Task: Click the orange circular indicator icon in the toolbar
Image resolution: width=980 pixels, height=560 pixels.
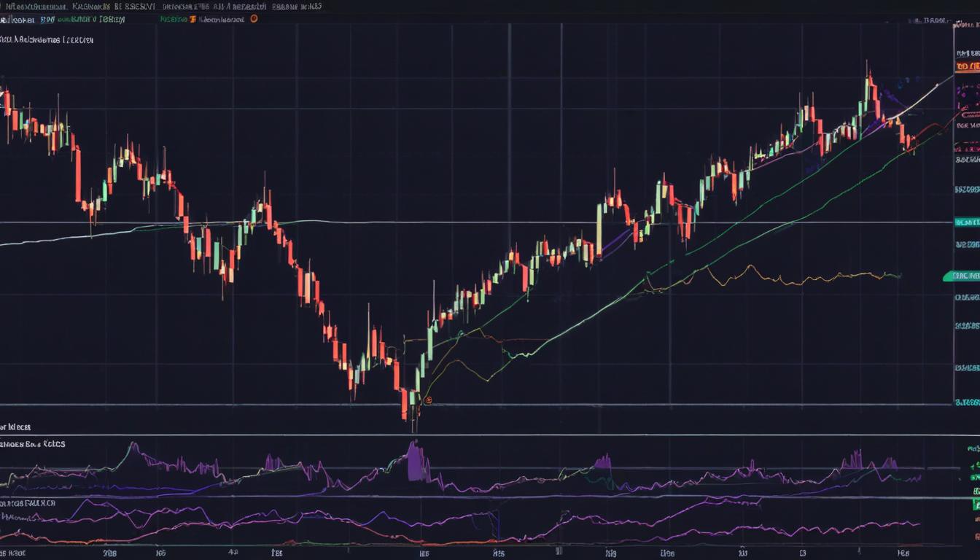Action: tap(252, 18)
